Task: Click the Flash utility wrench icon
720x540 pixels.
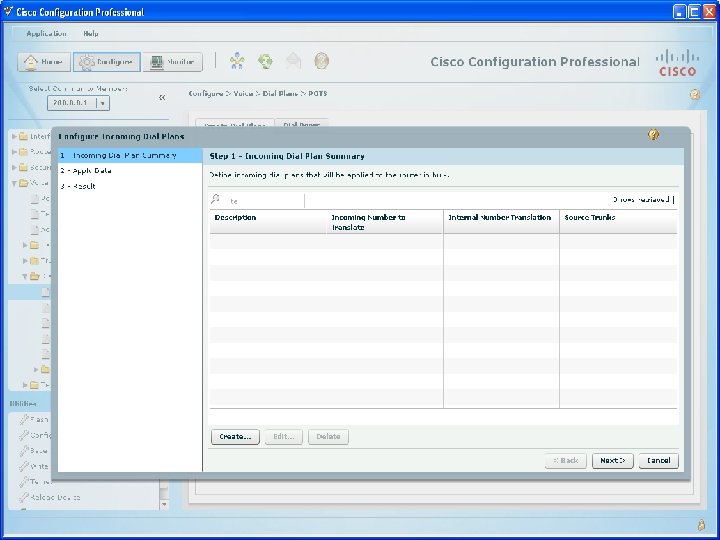Action: 24,419
